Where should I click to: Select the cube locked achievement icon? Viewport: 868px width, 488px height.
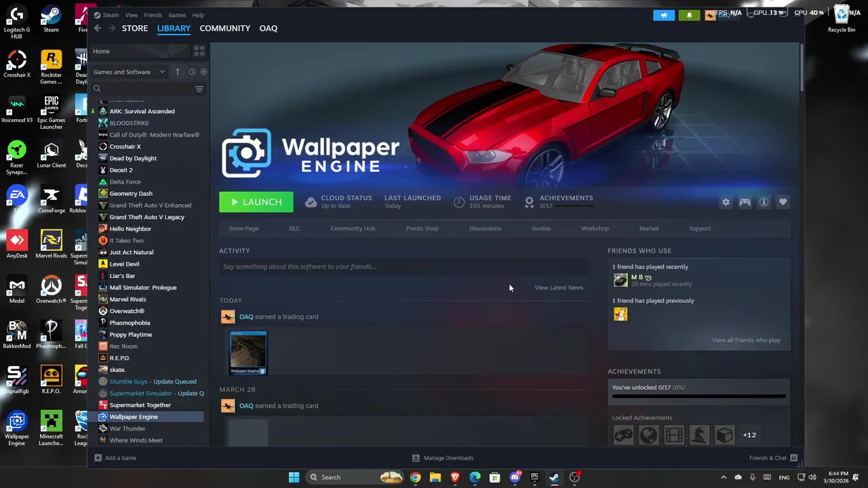724,435
